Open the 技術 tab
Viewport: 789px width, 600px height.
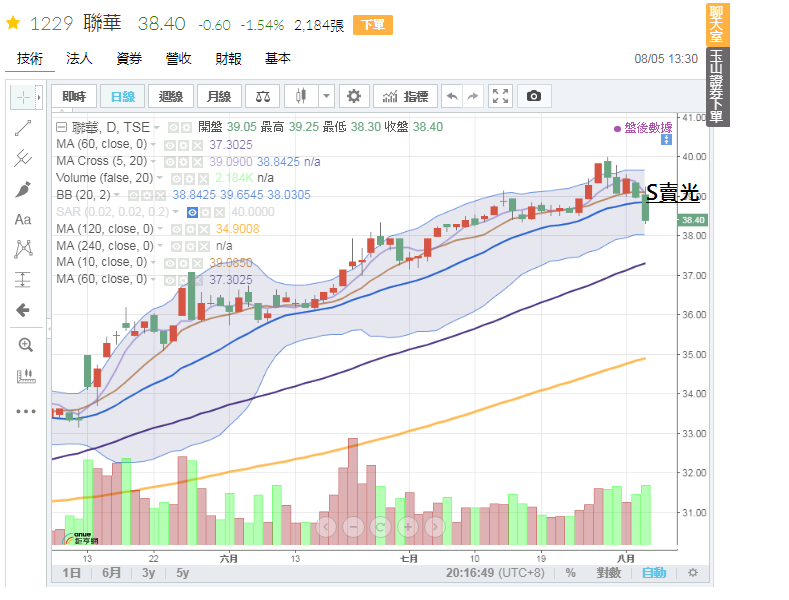click(30, 59)
